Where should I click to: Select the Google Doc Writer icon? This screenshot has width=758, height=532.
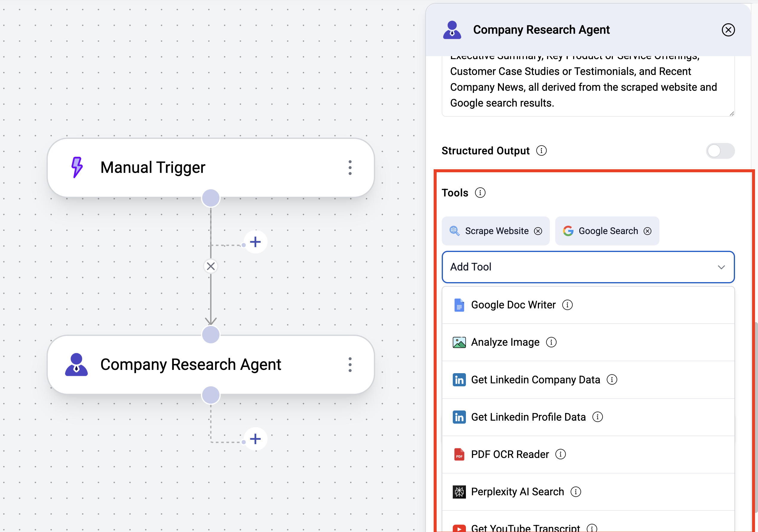tap(459, 305)
